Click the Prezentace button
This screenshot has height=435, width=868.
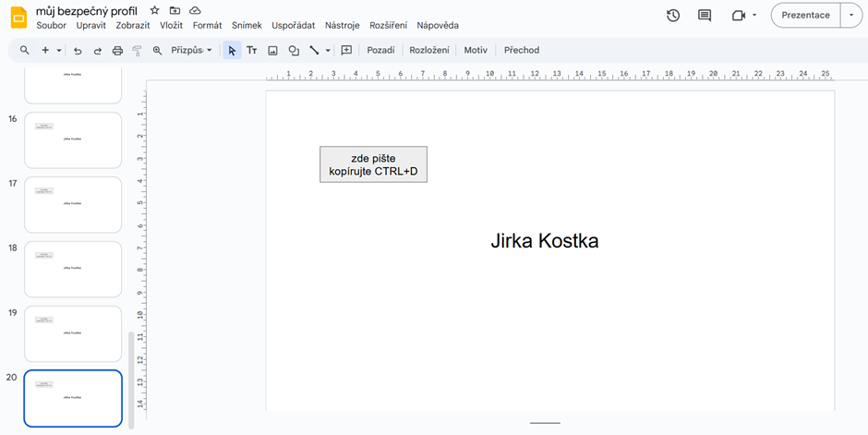click(805, 16)
